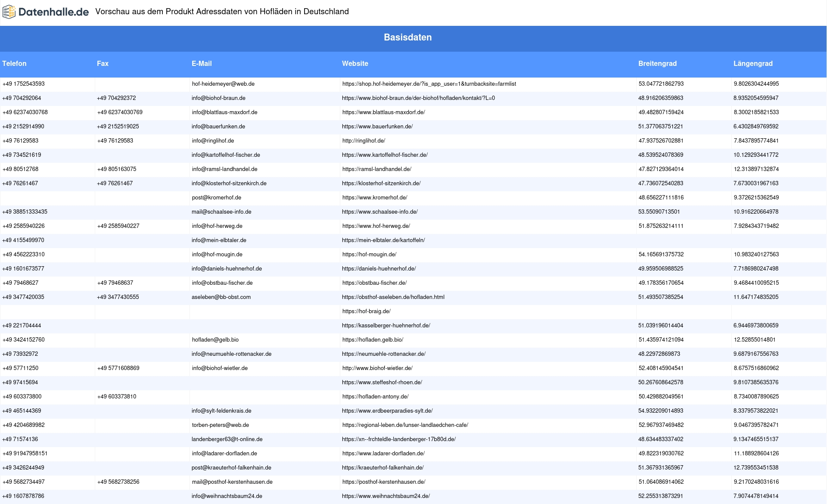Click the obsthof-aseleben.de hofladen.html URL
The width and height of the screenshot is (827, 504).
click(x=393, y=297)
